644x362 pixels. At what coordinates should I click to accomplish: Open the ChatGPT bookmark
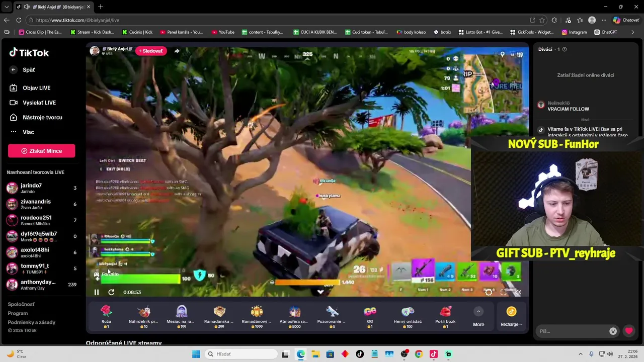tap(605, 32)
